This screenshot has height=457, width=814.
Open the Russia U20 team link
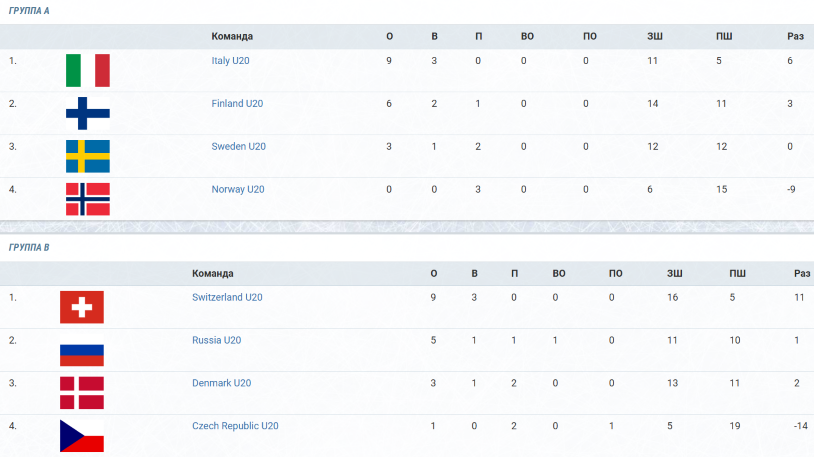[216, 340]
